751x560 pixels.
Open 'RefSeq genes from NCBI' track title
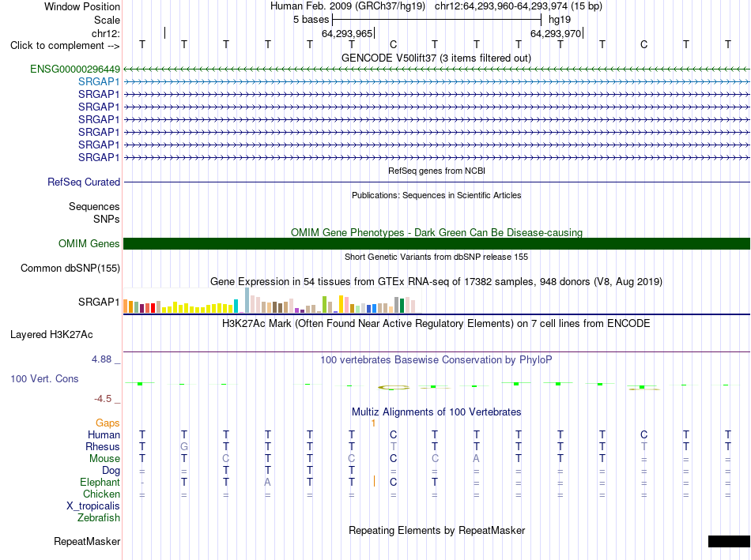pyautogui.click(x=436, y=171)
